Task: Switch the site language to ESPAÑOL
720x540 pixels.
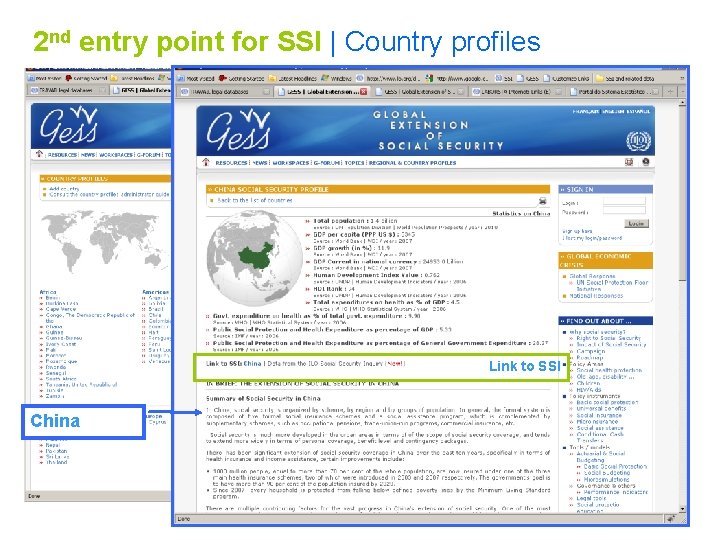Action: [639, 111]
